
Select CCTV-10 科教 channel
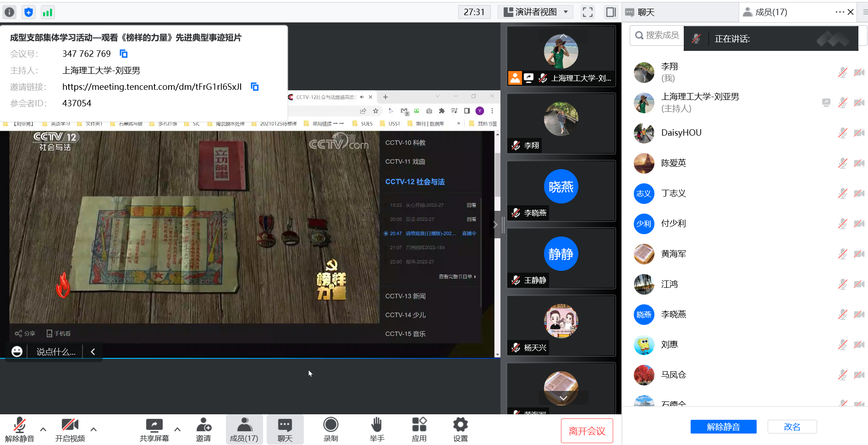pos(406,143)
